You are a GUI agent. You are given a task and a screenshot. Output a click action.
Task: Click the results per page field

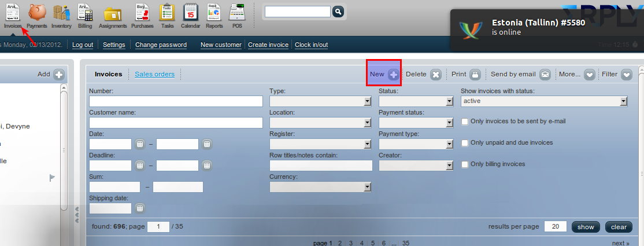(x=556, y=227)
